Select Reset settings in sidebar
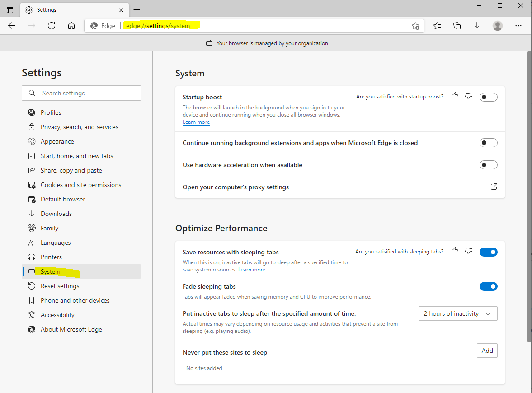 [x=81, y=286]
